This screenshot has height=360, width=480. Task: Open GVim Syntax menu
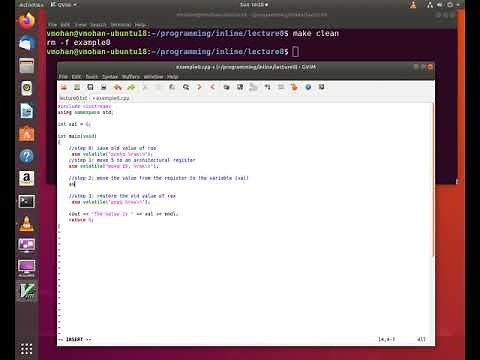tap(110, 77)
